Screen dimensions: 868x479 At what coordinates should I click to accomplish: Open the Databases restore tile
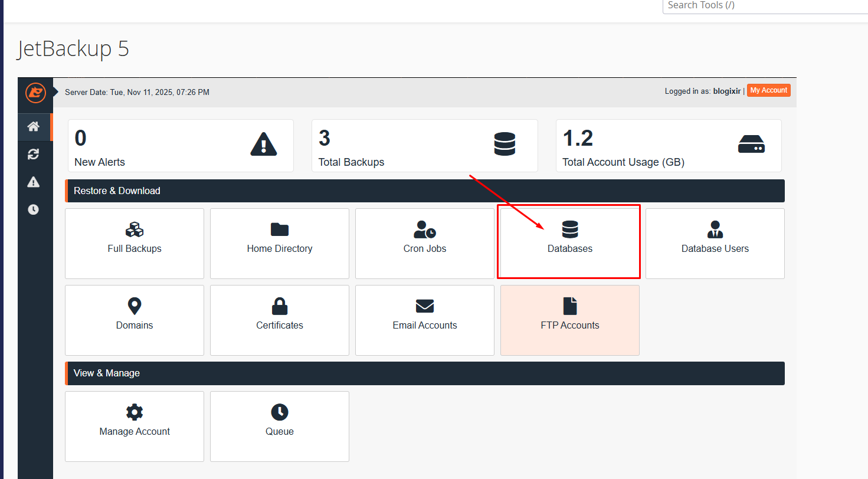pyautogui.click(x=569, y=243)
